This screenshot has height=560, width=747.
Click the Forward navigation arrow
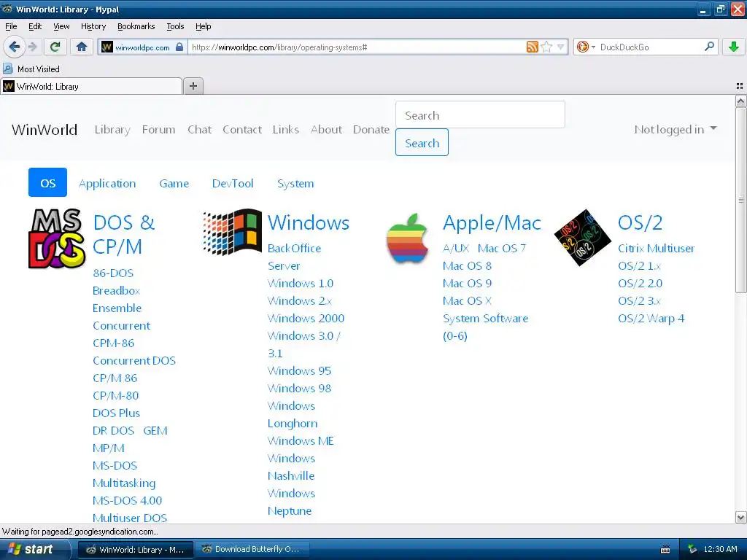[x=32, y=47]
